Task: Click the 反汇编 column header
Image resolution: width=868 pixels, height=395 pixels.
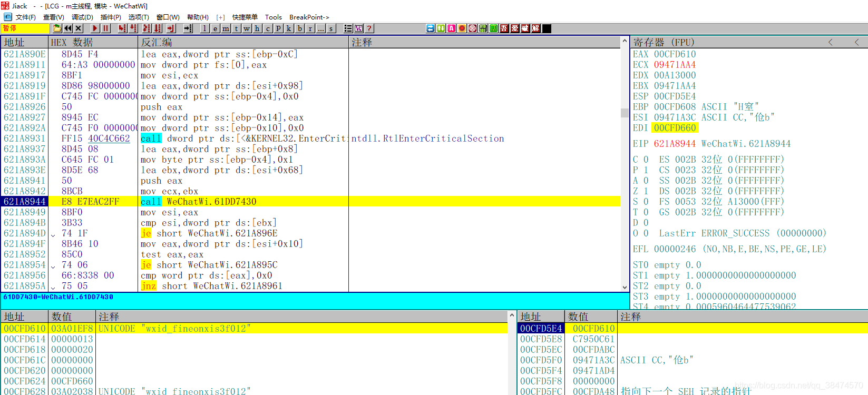Action: [243, 42]
